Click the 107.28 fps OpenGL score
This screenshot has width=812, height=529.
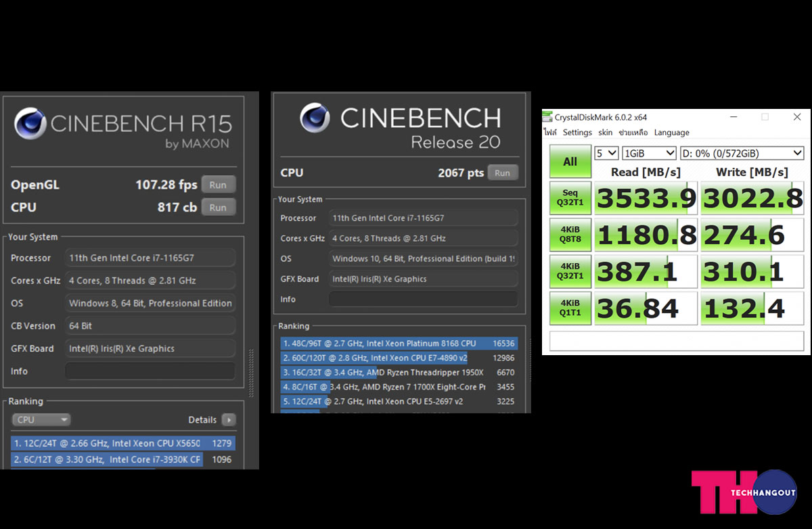coord(166,185)
